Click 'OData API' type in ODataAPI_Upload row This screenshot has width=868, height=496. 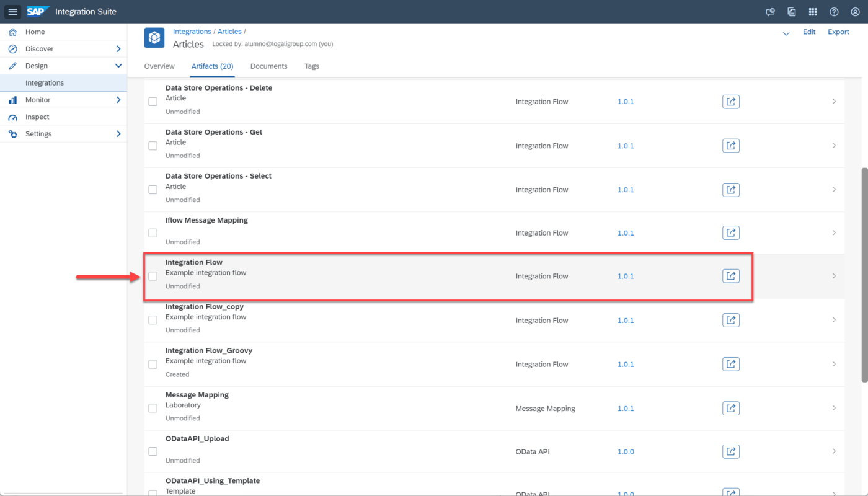tap(533, 452)
